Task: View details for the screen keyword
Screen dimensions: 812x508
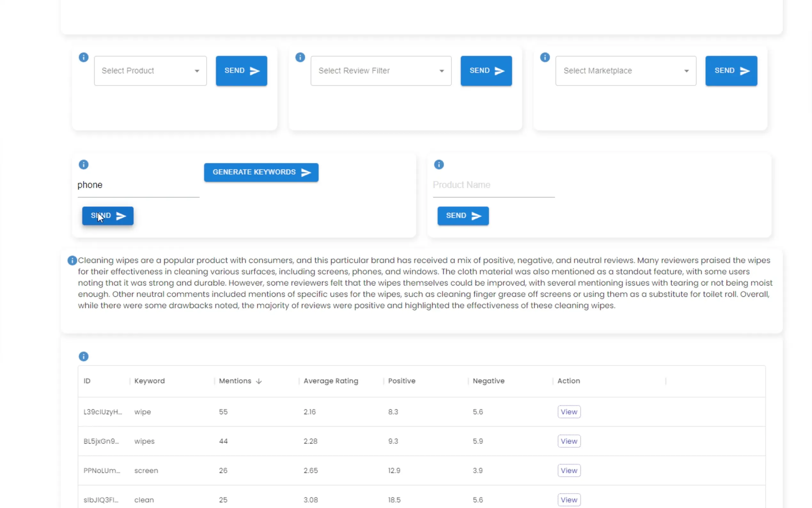Action: [x=569, y=470]
